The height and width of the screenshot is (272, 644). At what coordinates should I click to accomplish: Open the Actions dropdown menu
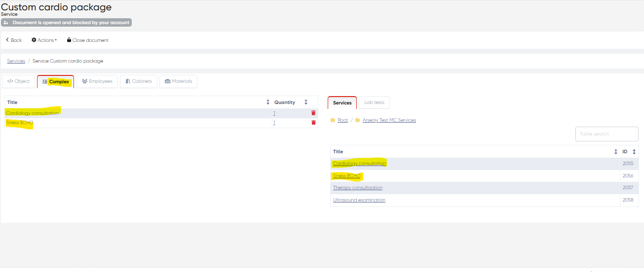tap(44, 40)
